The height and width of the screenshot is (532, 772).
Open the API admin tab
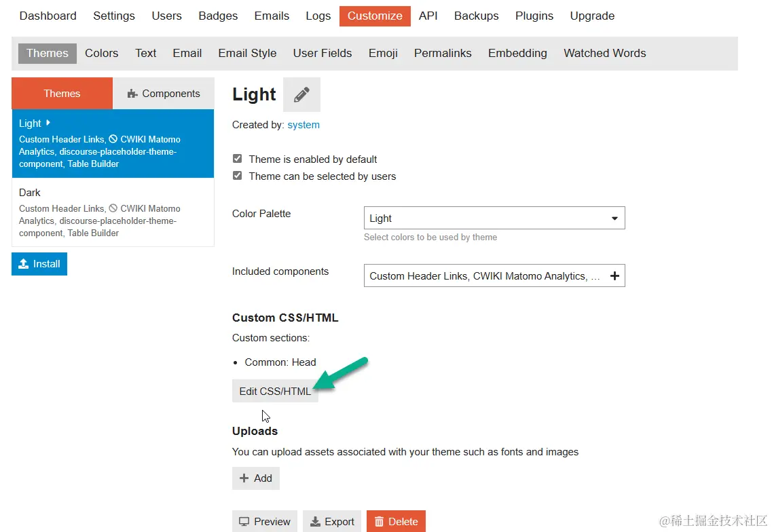pyautogui.click(x=428, y=16)
